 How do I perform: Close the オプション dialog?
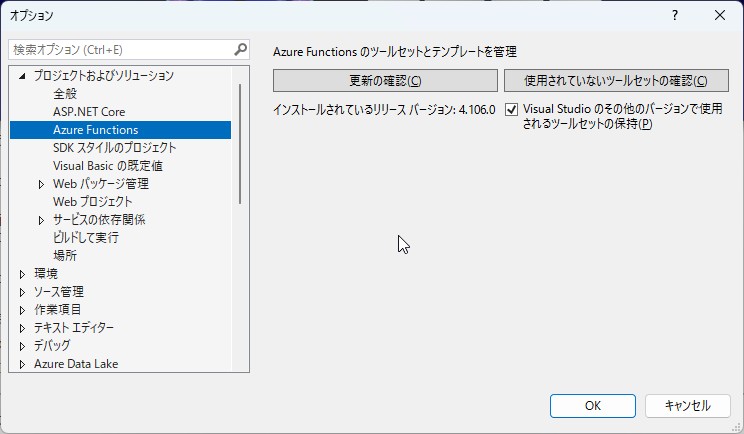720,15
